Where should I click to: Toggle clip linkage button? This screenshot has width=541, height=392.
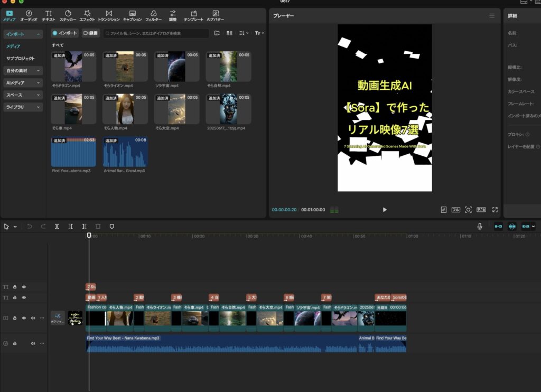click(526, 226)
